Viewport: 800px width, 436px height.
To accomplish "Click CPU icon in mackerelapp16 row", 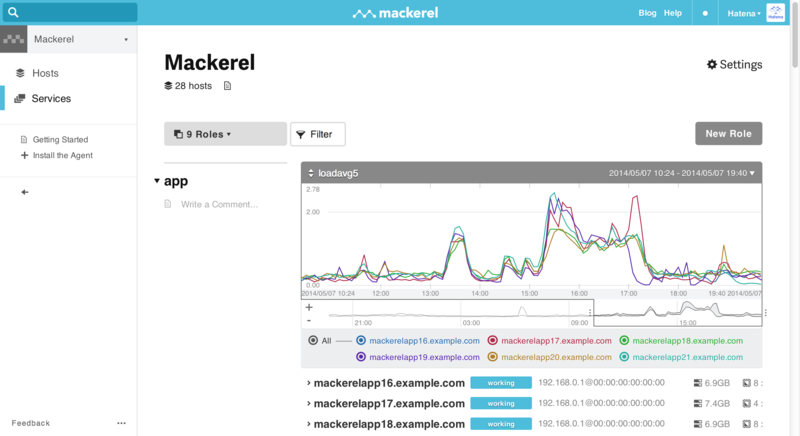I will click(x=746, y=382).
